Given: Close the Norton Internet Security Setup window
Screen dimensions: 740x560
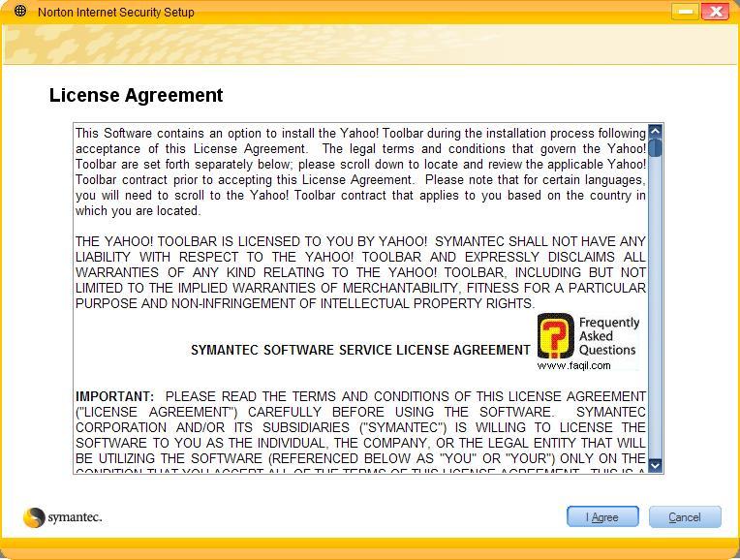Looking at the screenshot, I should (x=716, y=12).
